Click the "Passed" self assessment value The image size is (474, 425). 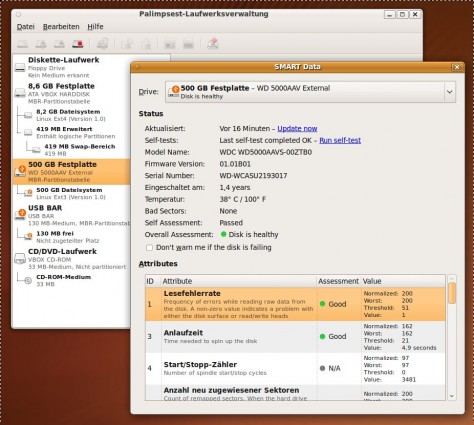point(231,223)
